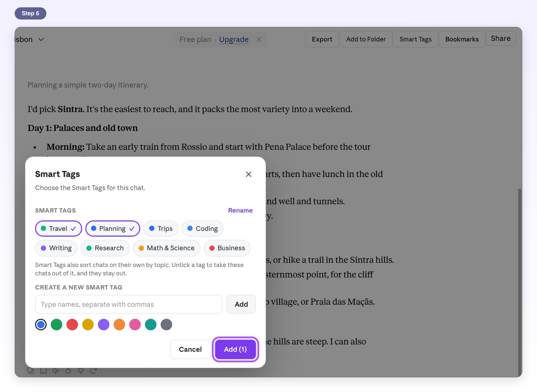Screen dimensions: 537x392
Task: Bookmark the response with bookmark icon
Action: pos(43,370)
